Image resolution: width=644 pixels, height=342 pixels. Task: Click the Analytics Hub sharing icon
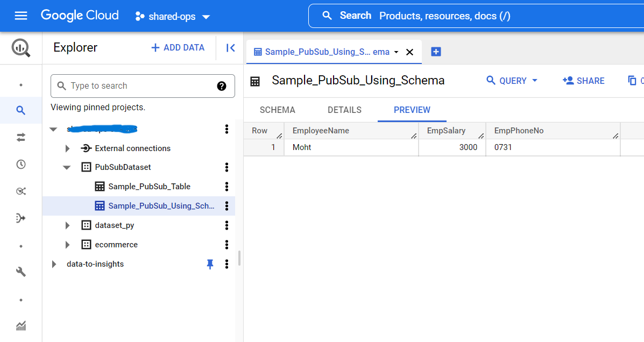coord(21,191)
